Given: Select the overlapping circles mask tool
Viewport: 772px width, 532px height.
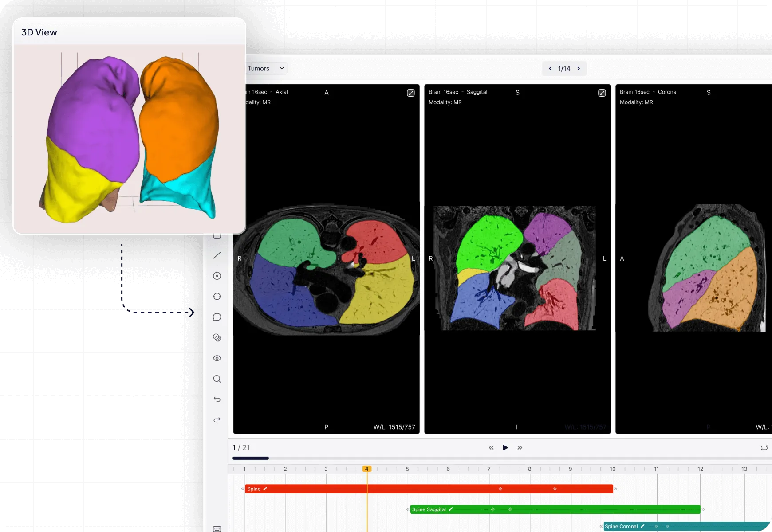Looking at the screenshot, I should click(217, 338).
